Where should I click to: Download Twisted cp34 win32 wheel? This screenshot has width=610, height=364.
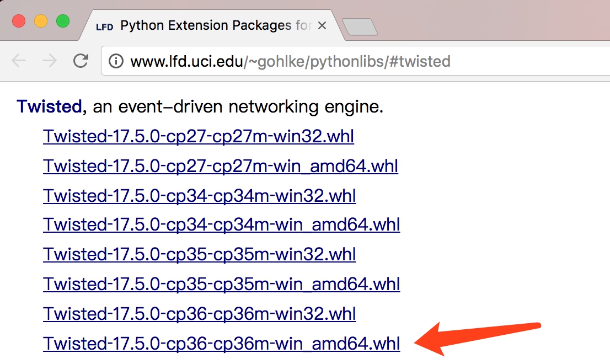click(x=200, y=196)
